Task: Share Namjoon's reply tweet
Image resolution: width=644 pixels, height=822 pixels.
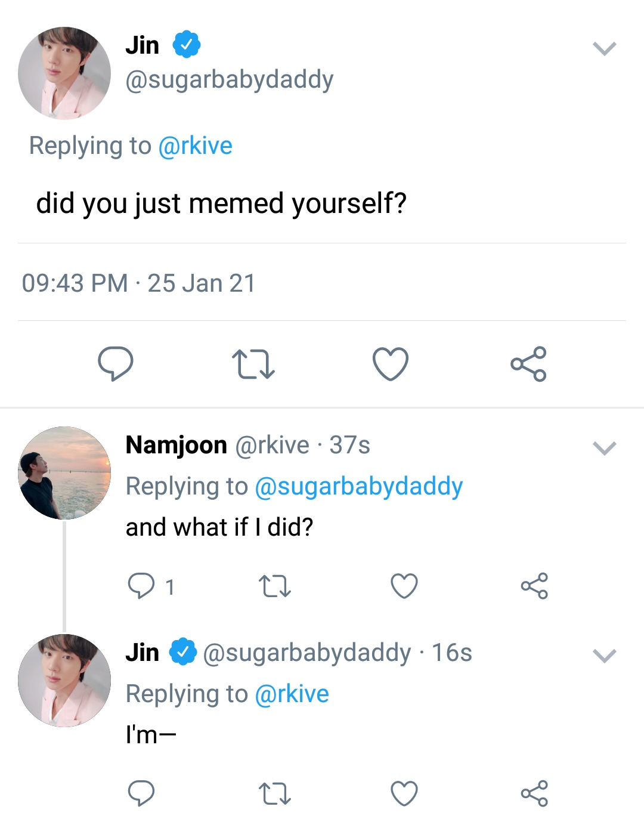Action: [x=534, y=586]
